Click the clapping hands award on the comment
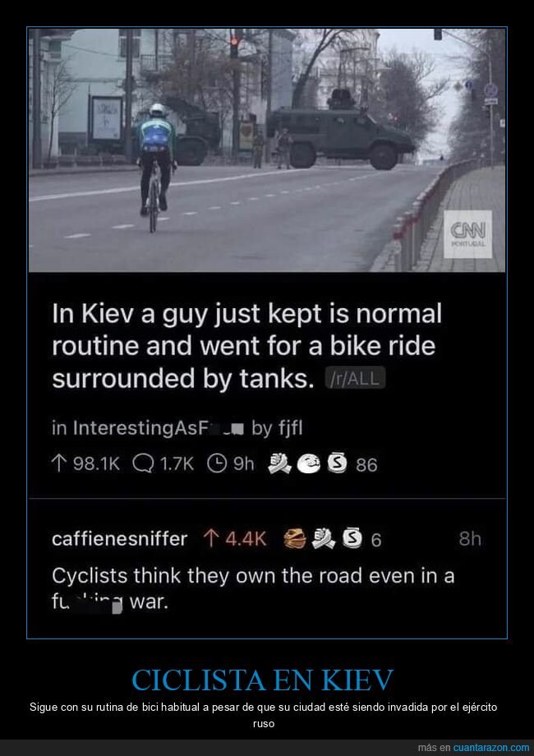534x756 pixels. point(323,538)
